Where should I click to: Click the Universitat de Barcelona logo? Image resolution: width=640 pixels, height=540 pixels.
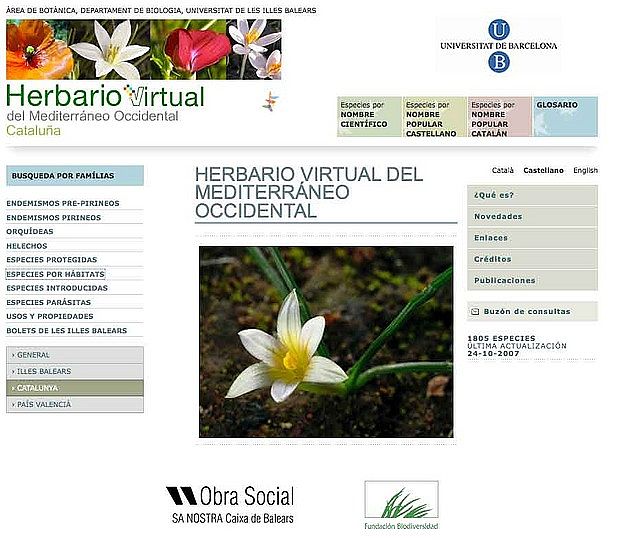pos(498,45)
